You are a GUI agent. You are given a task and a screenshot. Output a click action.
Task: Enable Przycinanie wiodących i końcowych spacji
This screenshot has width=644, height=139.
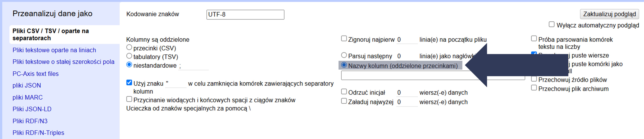129,99
